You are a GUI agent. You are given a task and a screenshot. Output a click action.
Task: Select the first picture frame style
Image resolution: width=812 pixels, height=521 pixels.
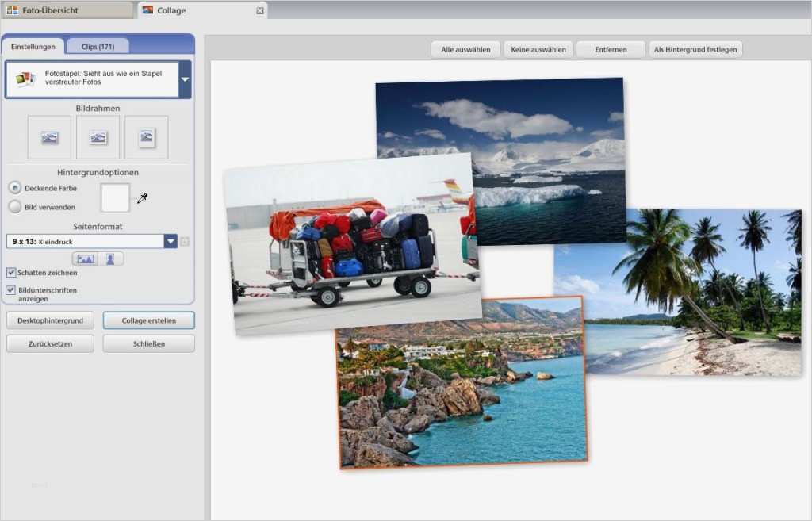(x=49, y=137)
